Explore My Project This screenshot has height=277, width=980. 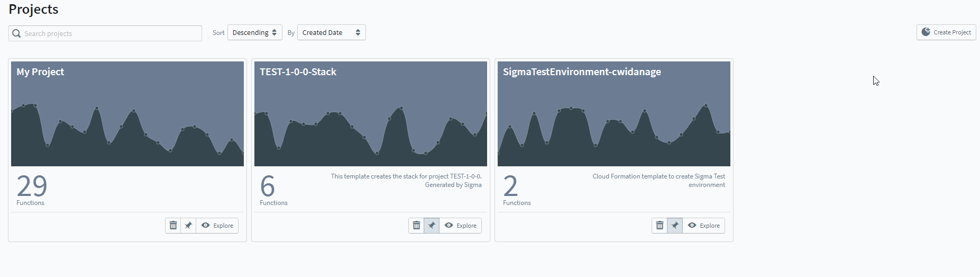[217, 226]
